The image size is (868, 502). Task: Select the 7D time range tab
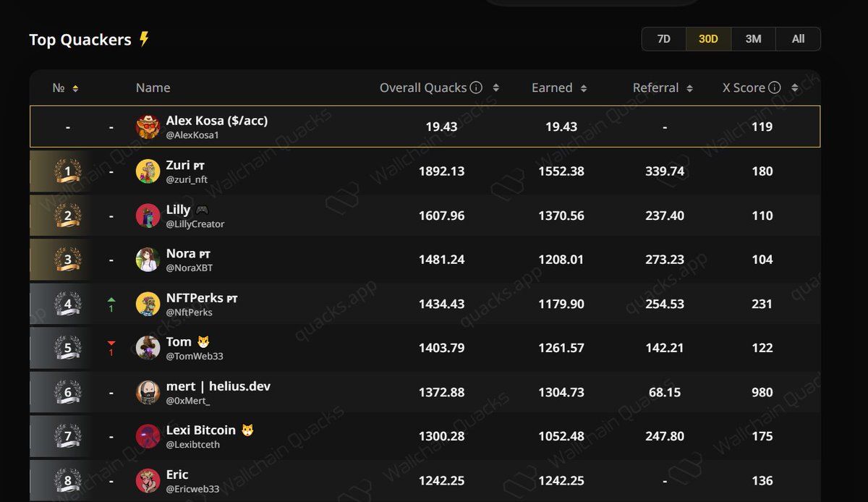click(663, 39)
